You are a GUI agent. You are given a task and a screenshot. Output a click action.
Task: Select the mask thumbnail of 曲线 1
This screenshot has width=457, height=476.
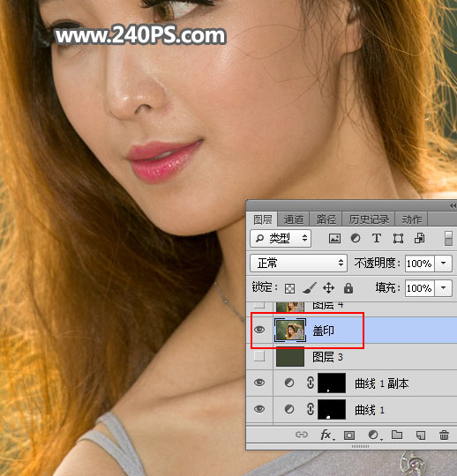tap(332, 409)
